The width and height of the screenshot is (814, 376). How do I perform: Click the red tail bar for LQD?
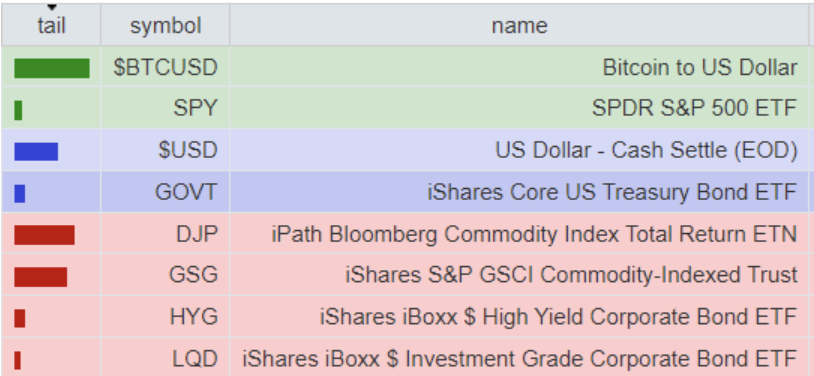point(18,360)
